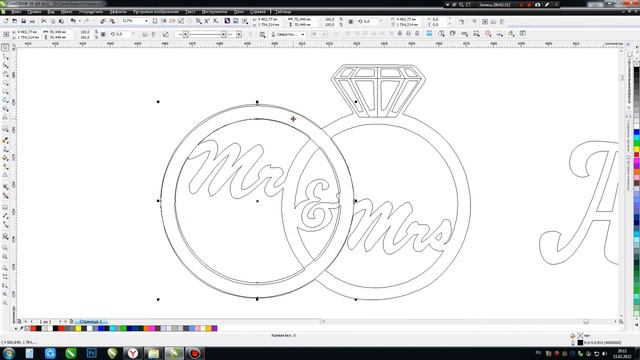640x360 pixels.
Task: Click the green swatch in the bottom palette
Action: 124,328
